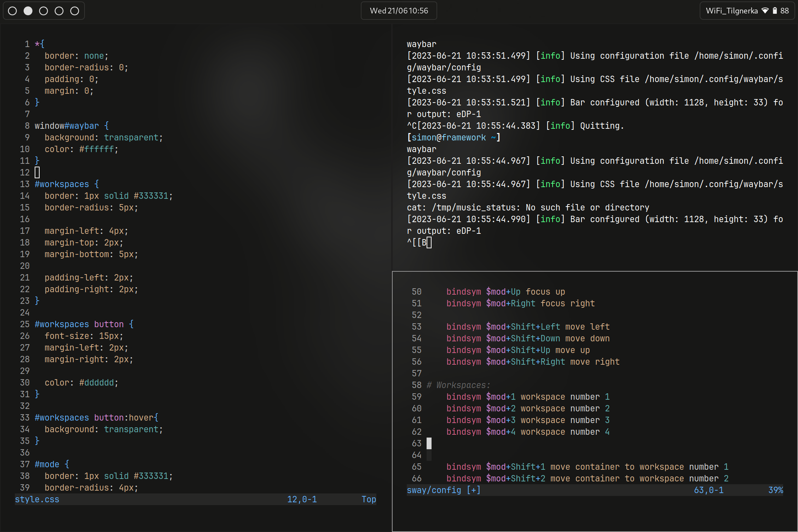This screenshot has width=798, height=532.
Task: Click the battery percentage 88
Action: tap(785, 11)
